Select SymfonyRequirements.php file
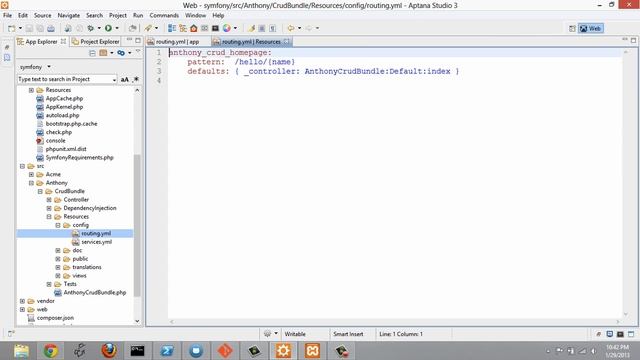This screenshot has width=640, height=360. [x=80, y=157]
